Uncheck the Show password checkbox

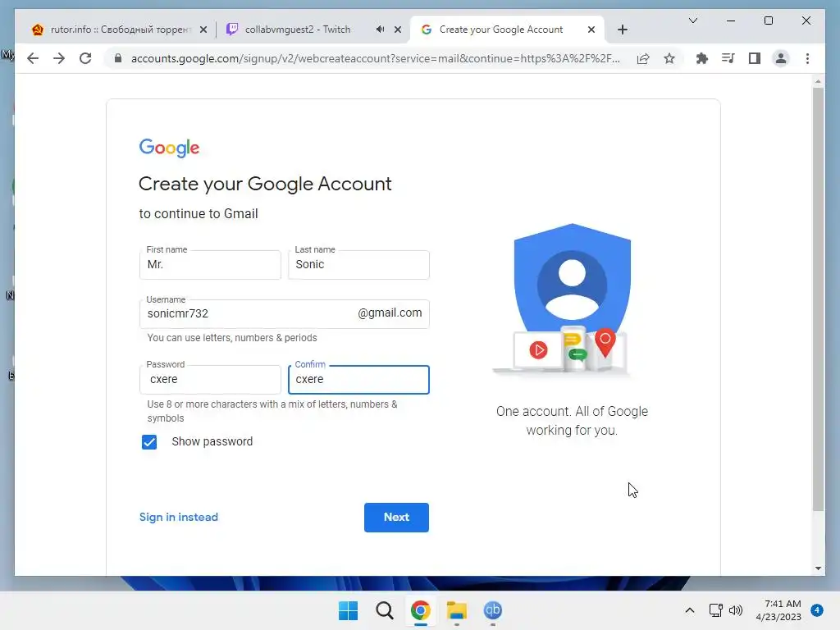(149, 442)
